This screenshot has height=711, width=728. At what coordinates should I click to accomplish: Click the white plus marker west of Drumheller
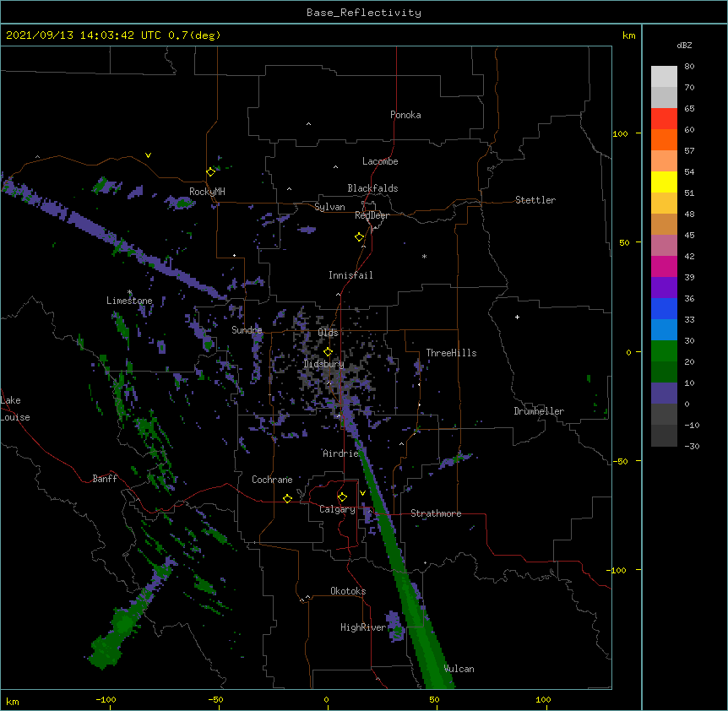pyautogui.click(x=517, y=317)
